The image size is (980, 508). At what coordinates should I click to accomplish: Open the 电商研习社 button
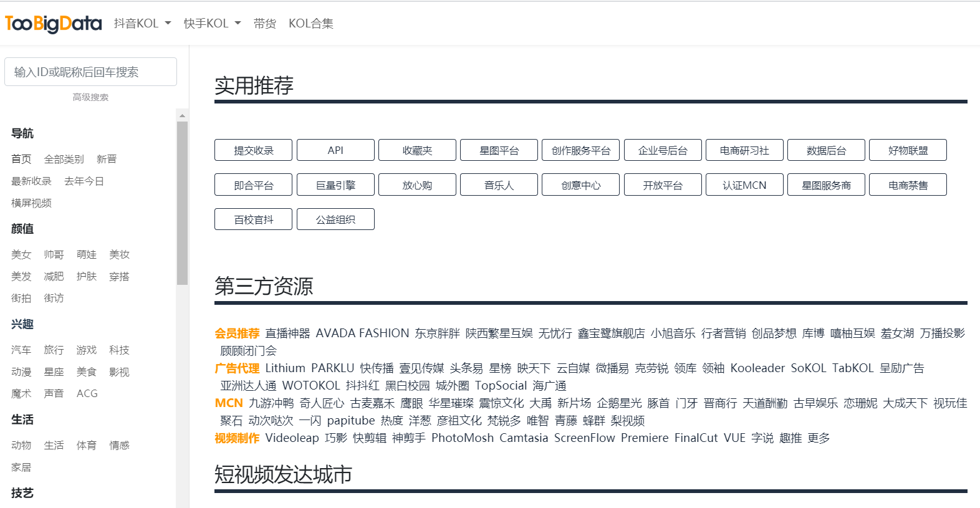744,150
